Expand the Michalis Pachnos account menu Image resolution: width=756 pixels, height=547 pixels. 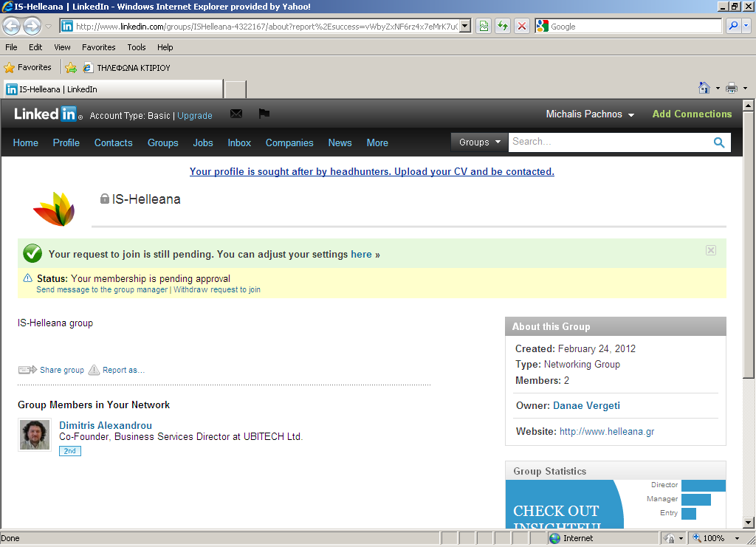[590, 114]
